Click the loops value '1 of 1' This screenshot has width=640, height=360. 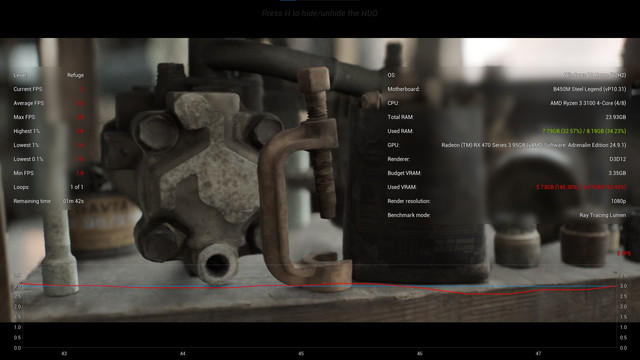[77, 187]
